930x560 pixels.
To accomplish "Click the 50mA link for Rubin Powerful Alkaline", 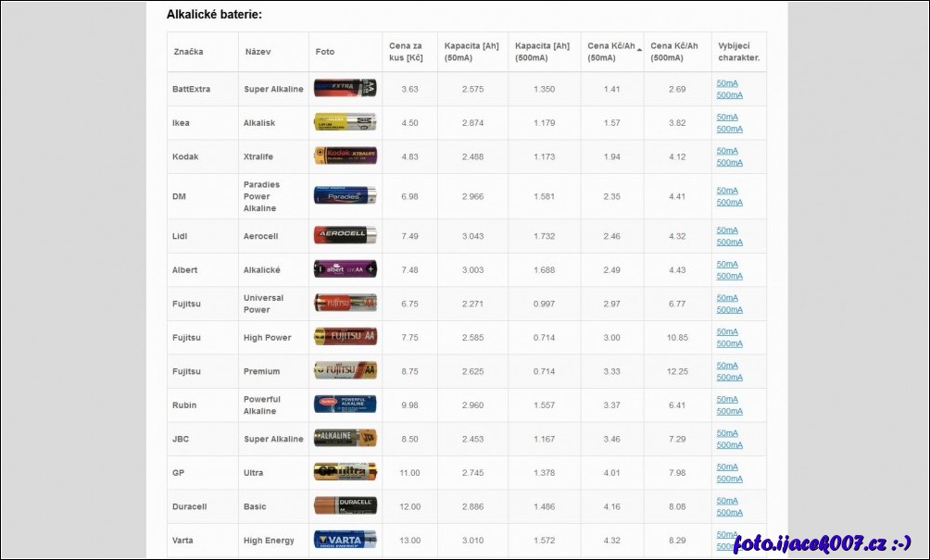I will coord(727,399).
